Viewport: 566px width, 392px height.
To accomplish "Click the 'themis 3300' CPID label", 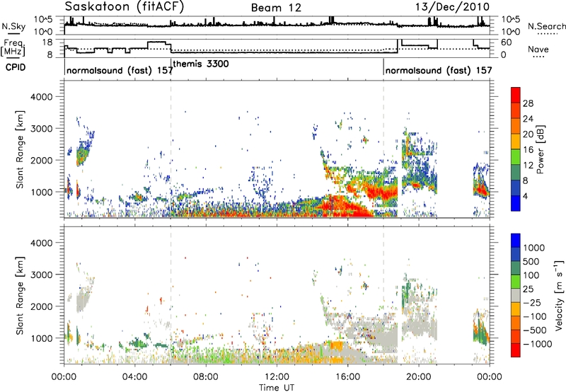I will pos(201,64).
